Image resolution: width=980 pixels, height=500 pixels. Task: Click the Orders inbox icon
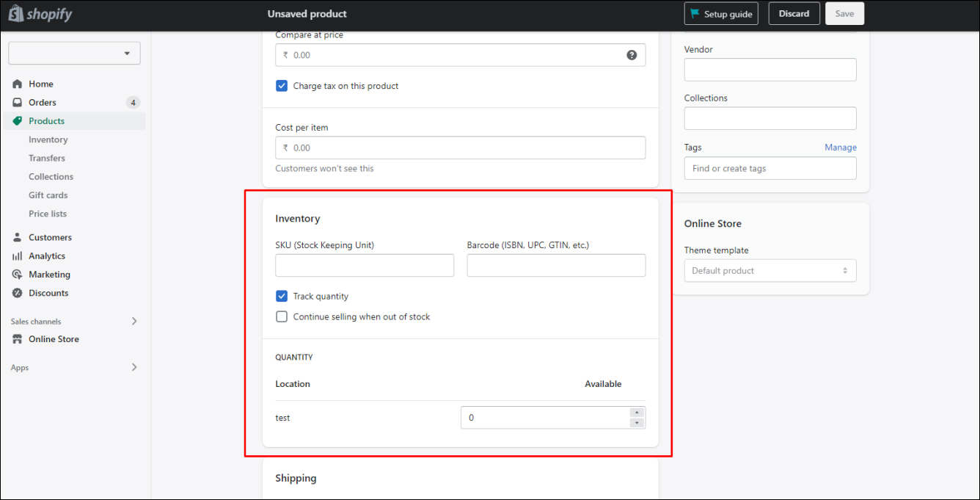click(x=18, y=103)
